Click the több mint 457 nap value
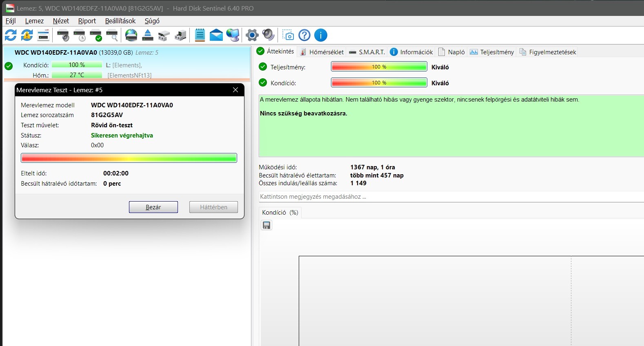 click(x=377, y=175)
